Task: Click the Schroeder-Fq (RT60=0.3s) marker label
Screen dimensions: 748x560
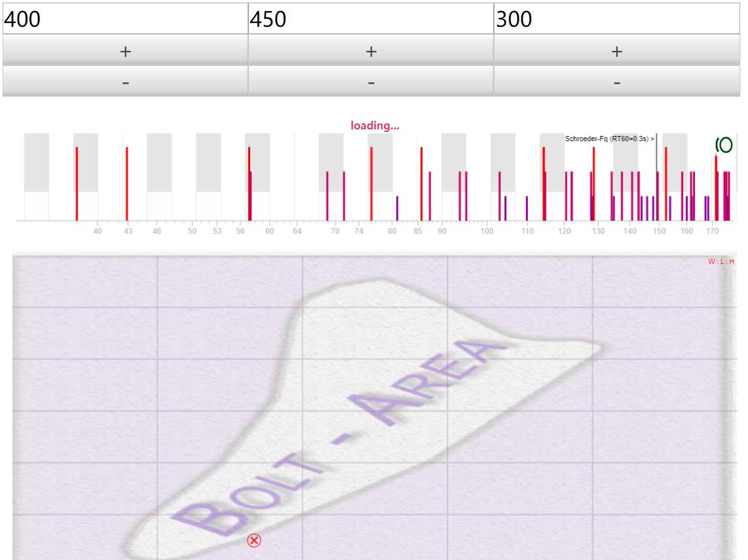Action: pos(610,139)
